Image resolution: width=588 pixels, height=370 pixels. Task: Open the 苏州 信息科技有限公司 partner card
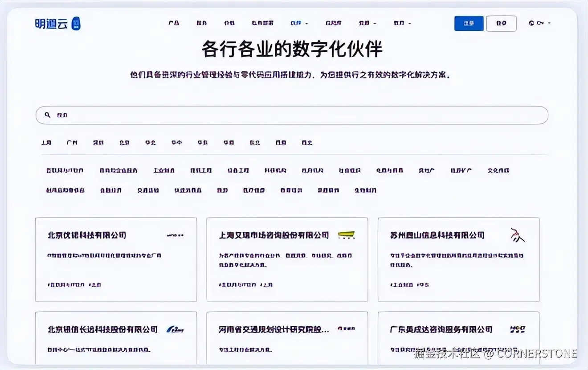pyautogui.click(x=458, y=259)
